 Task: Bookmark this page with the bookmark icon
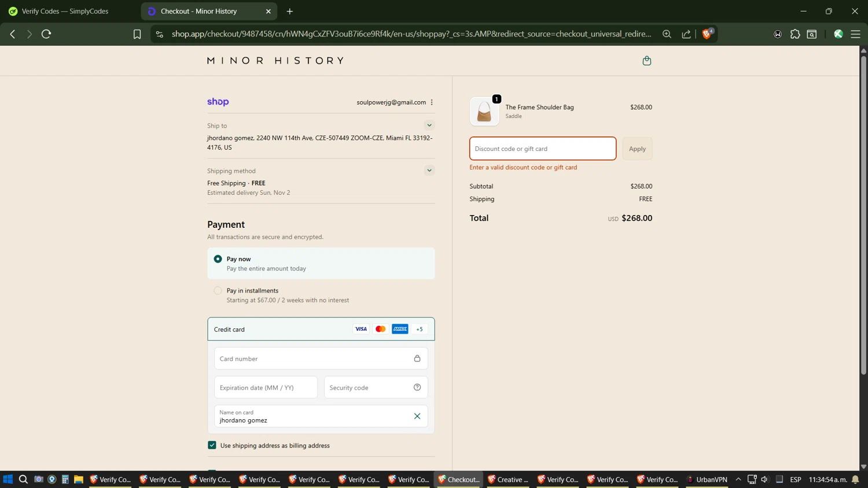137,34
